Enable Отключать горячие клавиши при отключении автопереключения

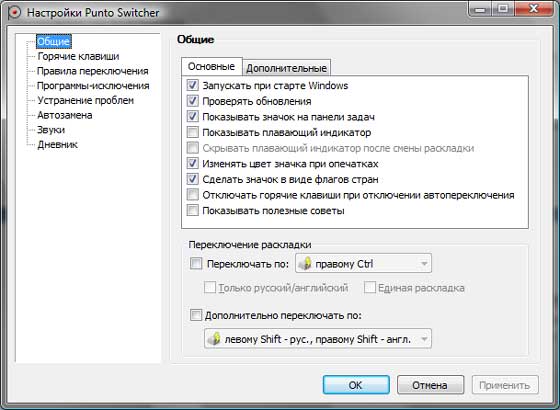192,195
